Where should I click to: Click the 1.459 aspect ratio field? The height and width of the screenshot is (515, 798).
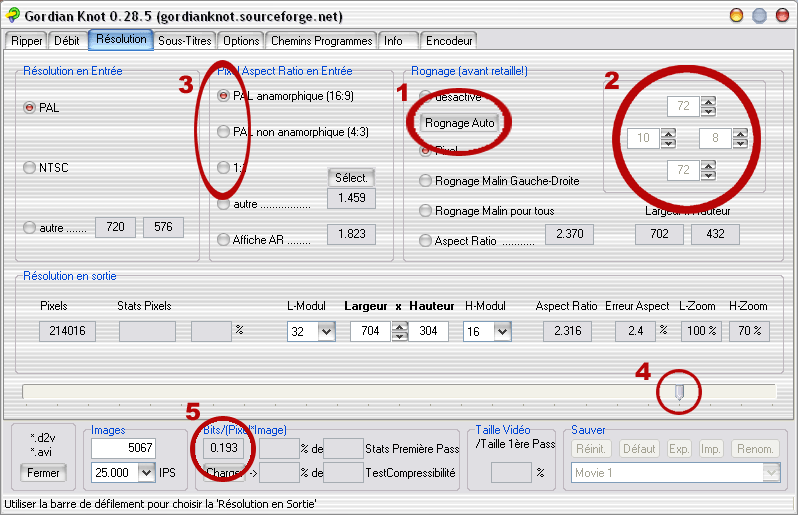(352, 198)
